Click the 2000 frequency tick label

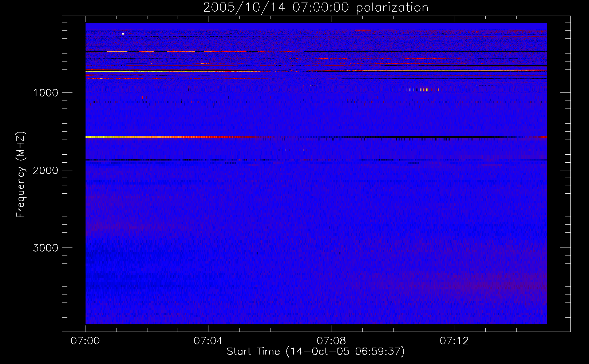(46, 170)
